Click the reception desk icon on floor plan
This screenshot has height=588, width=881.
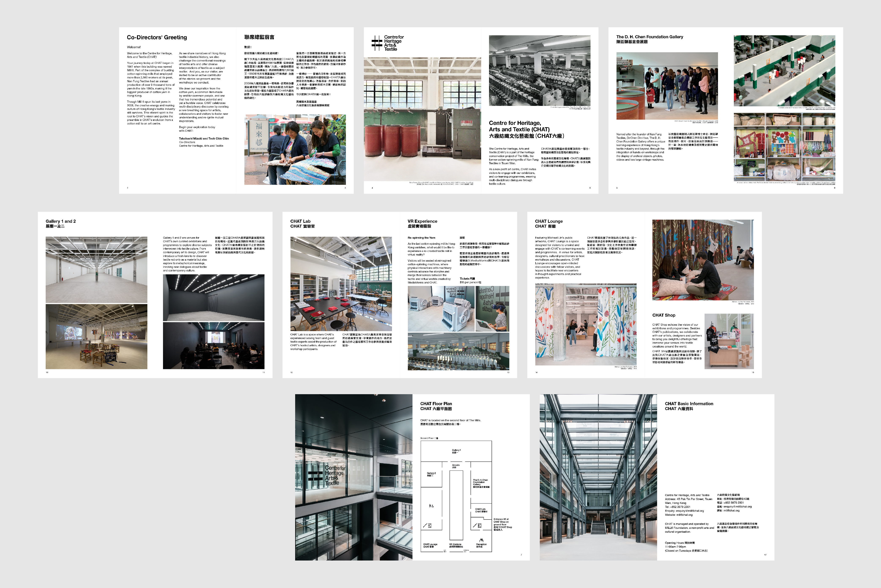click(482, 540)
